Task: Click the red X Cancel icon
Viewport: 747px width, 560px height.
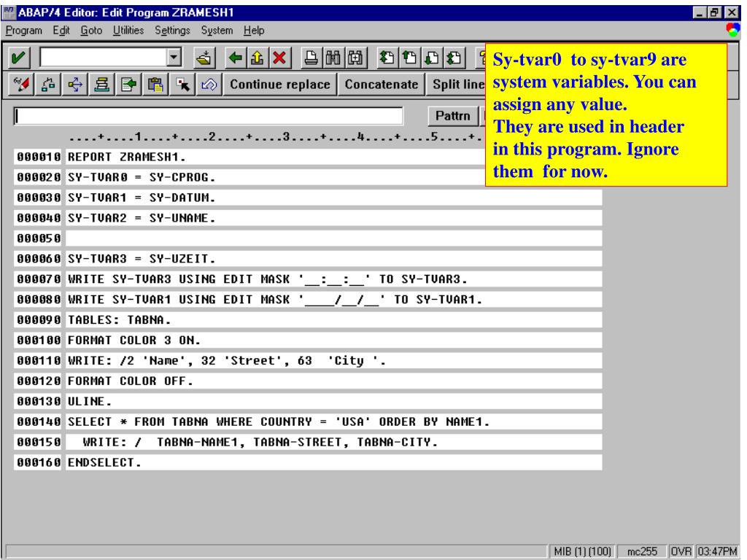Action: [279, 58]
